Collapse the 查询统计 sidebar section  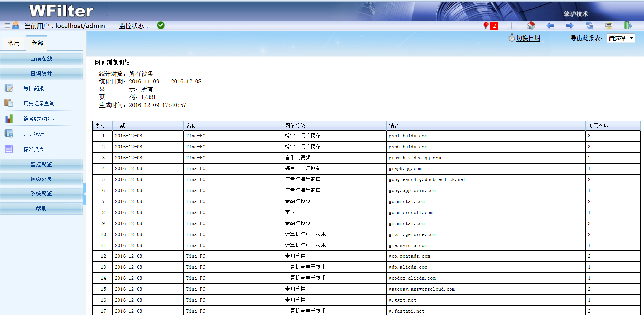(x=41, y=74)
